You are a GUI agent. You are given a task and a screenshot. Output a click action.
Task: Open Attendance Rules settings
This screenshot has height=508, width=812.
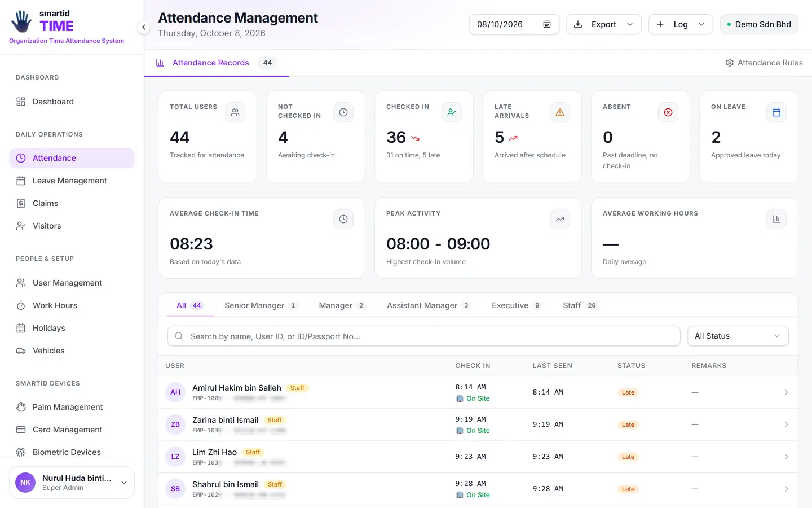pos(764,63)
